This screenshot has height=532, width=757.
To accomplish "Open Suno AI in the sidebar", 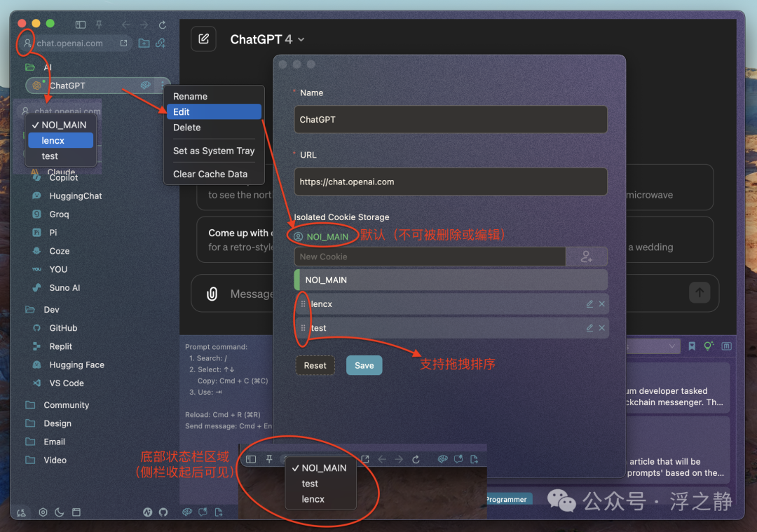I will (x=64, y=287).
